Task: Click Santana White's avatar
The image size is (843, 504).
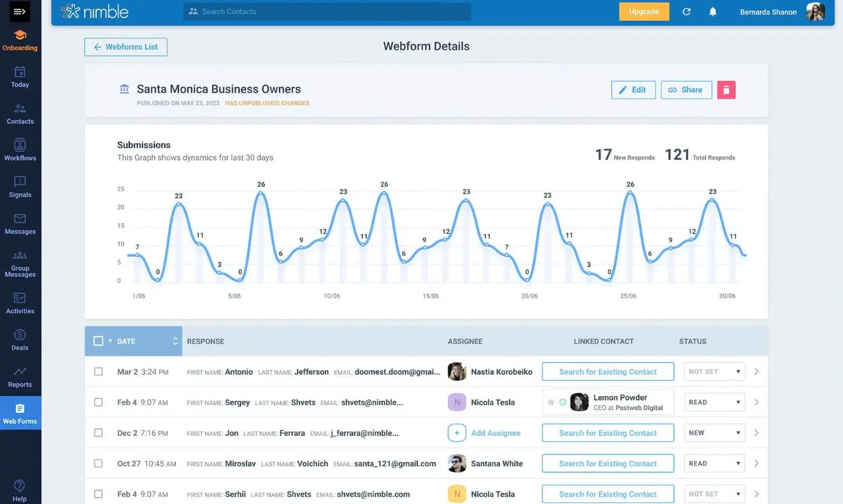Action: 457,464
